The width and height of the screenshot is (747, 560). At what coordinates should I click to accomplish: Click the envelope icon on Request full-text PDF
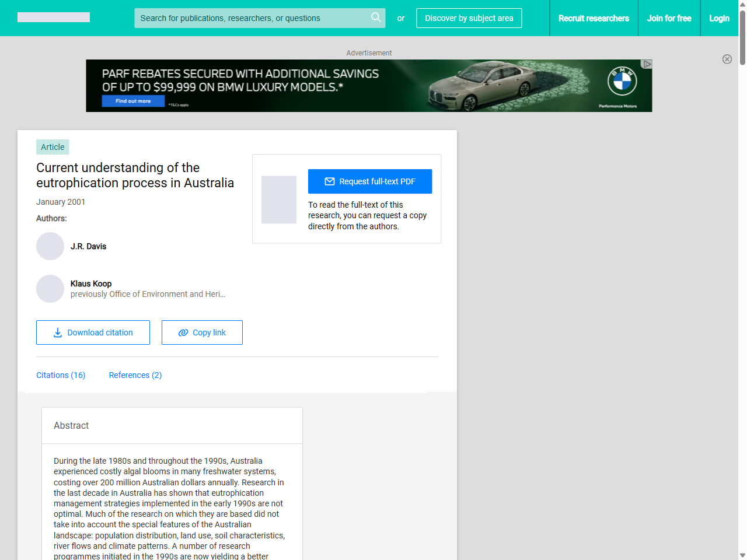pos(330,181)
